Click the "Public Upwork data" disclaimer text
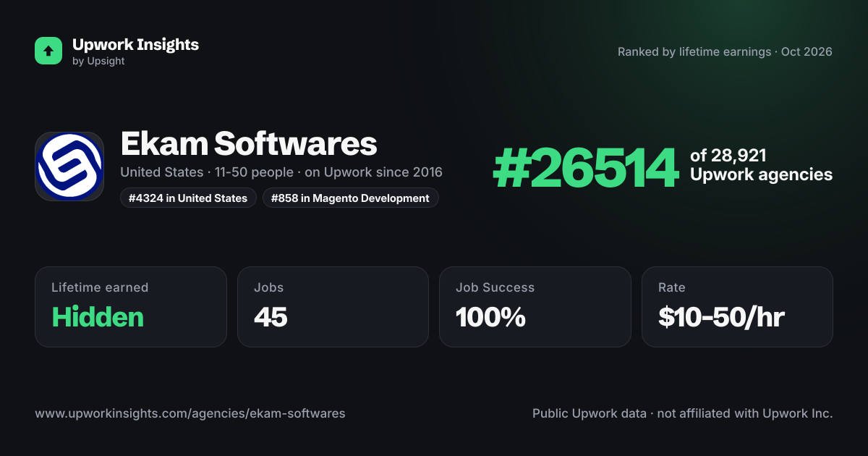Image resolution: width=868 pixels, height=456 pixels. (683, 413)
